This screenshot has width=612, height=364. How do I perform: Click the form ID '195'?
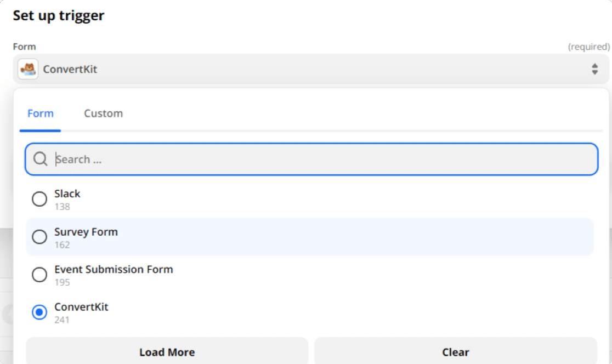pos(62,282)
